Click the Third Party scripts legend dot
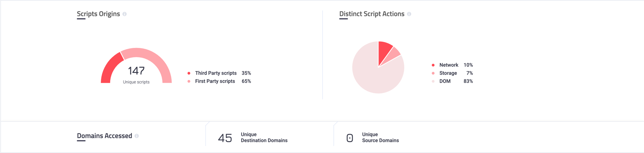The height and width of the screenshot is (153, 644). click(x=189, y=73)
